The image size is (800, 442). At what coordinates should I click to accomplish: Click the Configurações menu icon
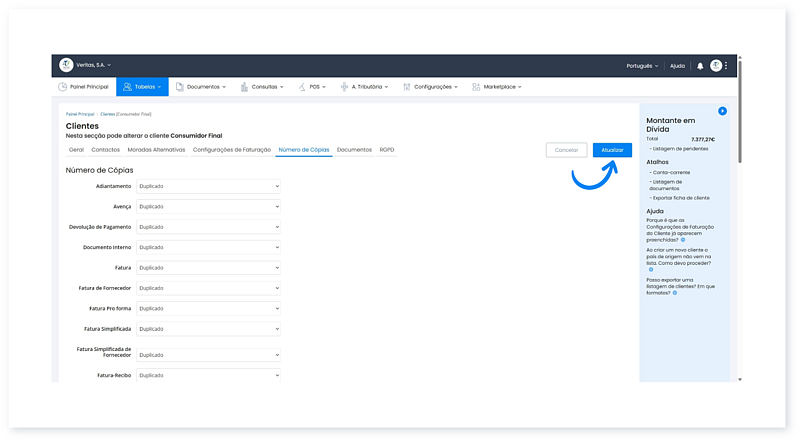pyautogui.click(x=407, y=87)
